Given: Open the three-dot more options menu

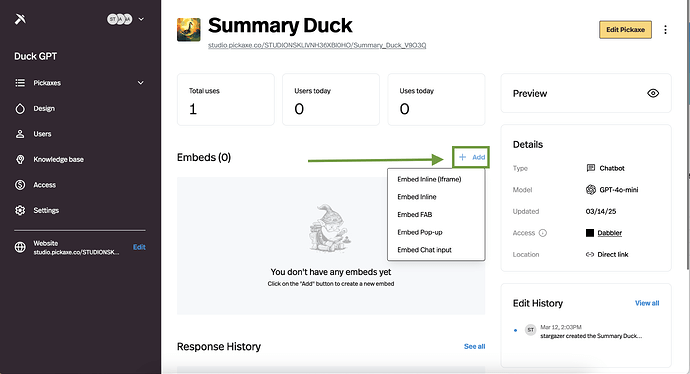Looking at the screenshot, I should point(665,29).
